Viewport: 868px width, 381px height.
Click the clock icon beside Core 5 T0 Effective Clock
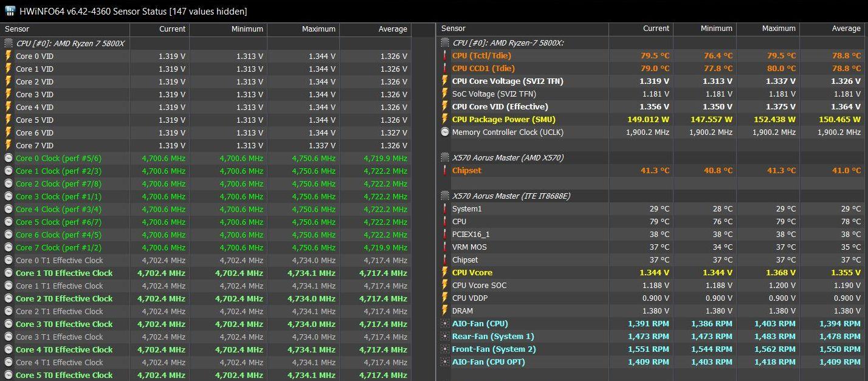[x=9, y=375]
